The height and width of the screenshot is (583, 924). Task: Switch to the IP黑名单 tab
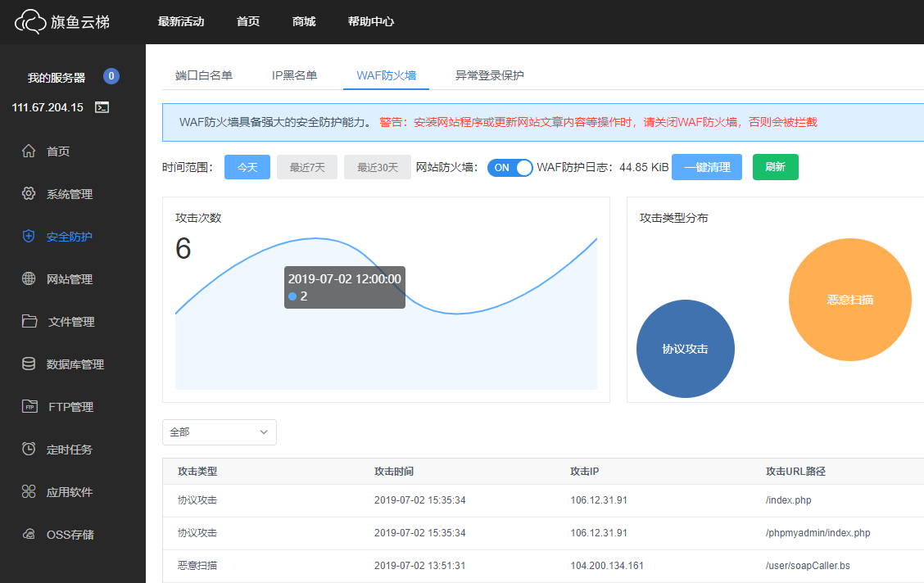coord(294,75)
